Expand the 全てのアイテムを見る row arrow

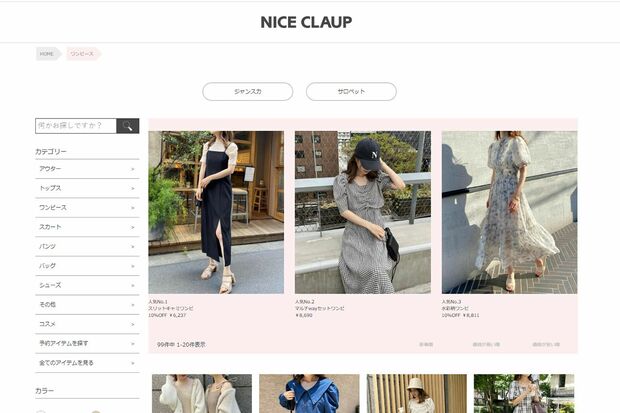tap(133, 363)
